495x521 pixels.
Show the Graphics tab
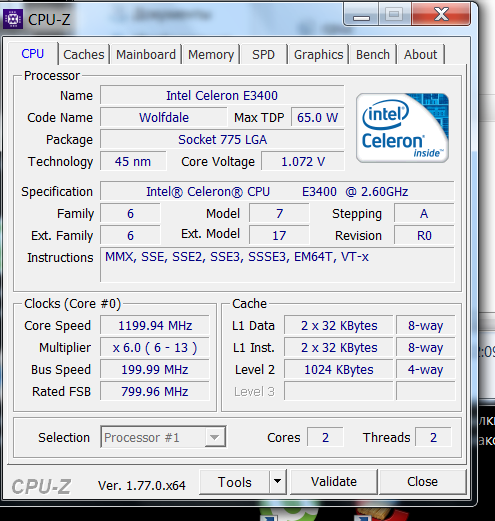pos(318,54)
